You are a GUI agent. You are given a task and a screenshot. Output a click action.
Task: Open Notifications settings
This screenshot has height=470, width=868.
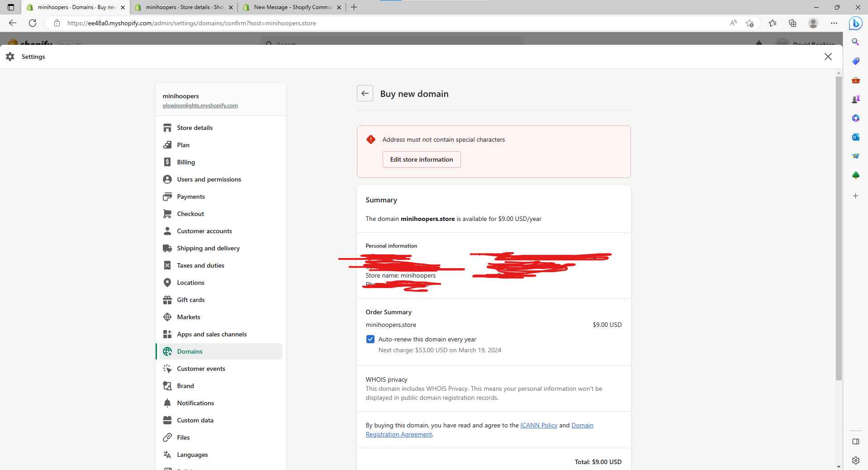220,403
